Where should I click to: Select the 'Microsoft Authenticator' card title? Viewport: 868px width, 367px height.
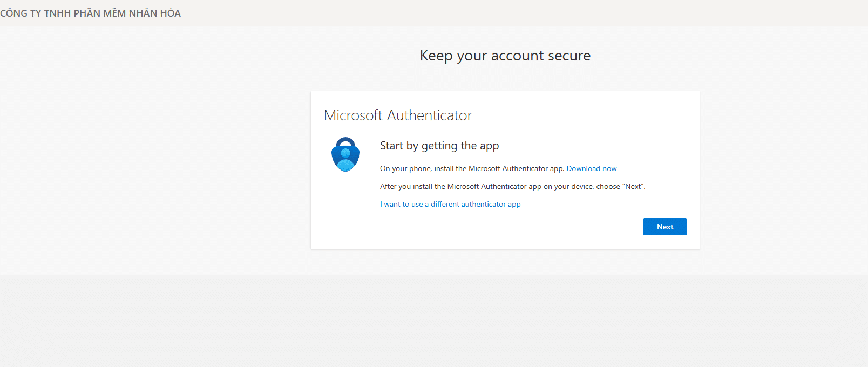click(398, 115)
